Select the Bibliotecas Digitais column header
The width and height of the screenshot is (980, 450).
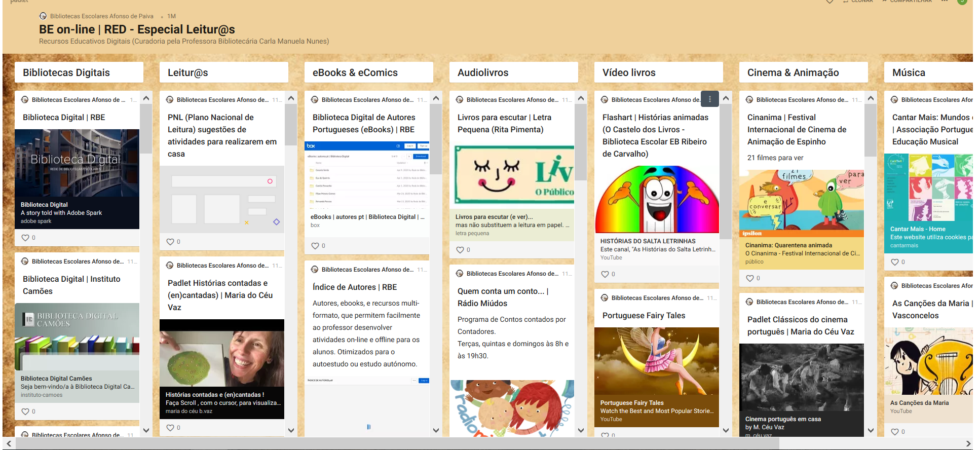coord(79,72)
